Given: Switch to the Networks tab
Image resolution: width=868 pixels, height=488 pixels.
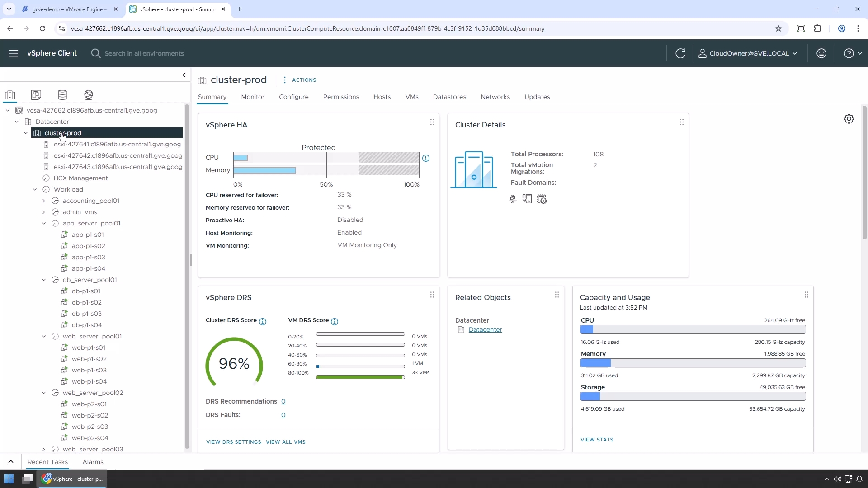Looking at the screenshot, I should (495, 97).
